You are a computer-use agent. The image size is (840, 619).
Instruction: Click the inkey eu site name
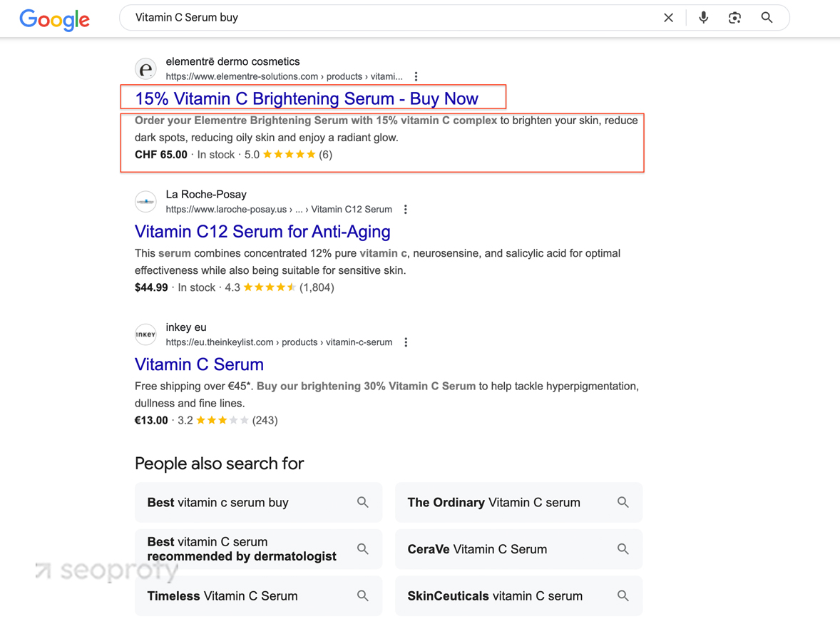coord(186,327)
